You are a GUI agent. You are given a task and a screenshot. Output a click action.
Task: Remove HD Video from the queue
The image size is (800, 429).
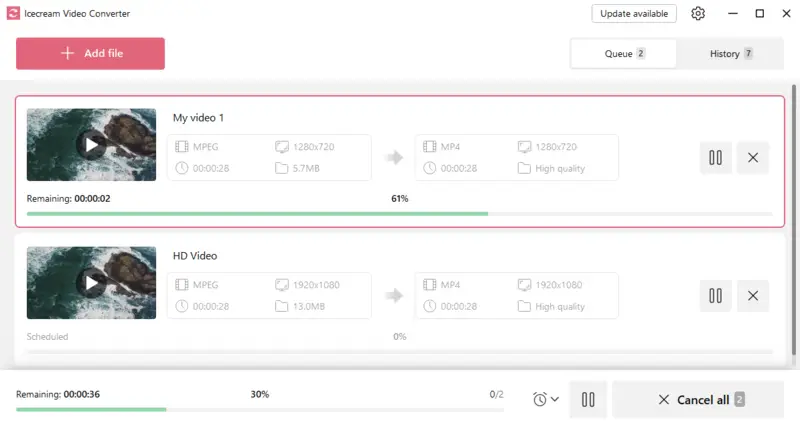pos(753,296)
